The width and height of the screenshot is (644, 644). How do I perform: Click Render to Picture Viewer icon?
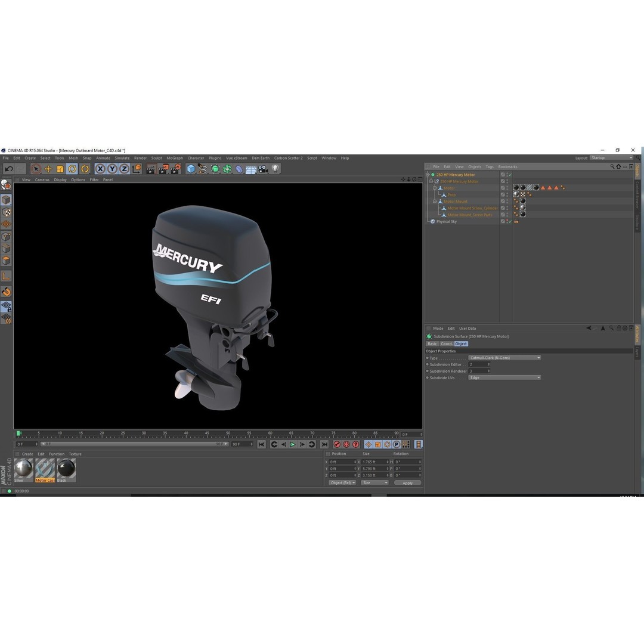(x=163, y=169)
